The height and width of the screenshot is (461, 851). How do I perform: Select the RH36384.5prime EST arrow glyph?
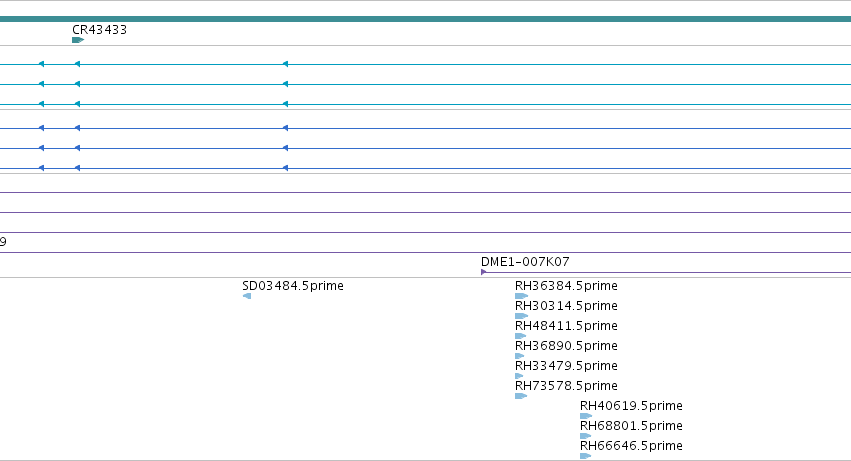coord(521,296)
